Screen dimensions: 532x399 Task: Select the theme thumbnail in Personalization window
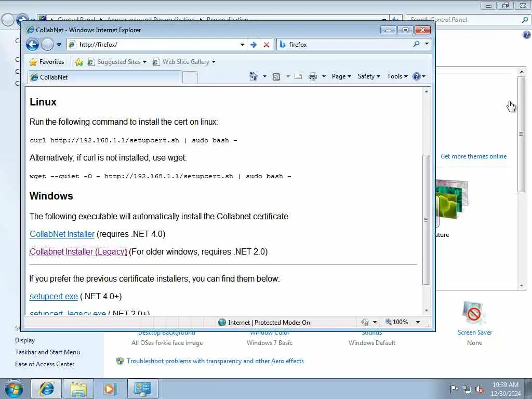(x=452, y=200)
